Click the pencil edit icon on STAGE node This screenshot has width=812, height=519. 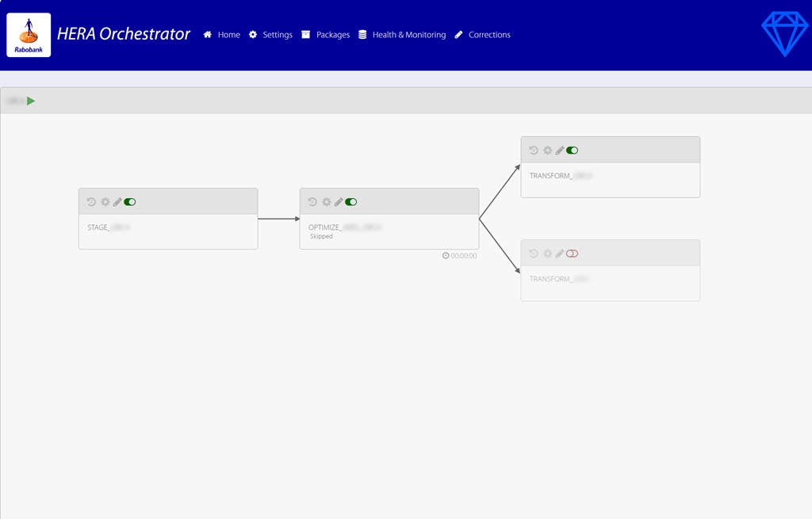point(117,201)
